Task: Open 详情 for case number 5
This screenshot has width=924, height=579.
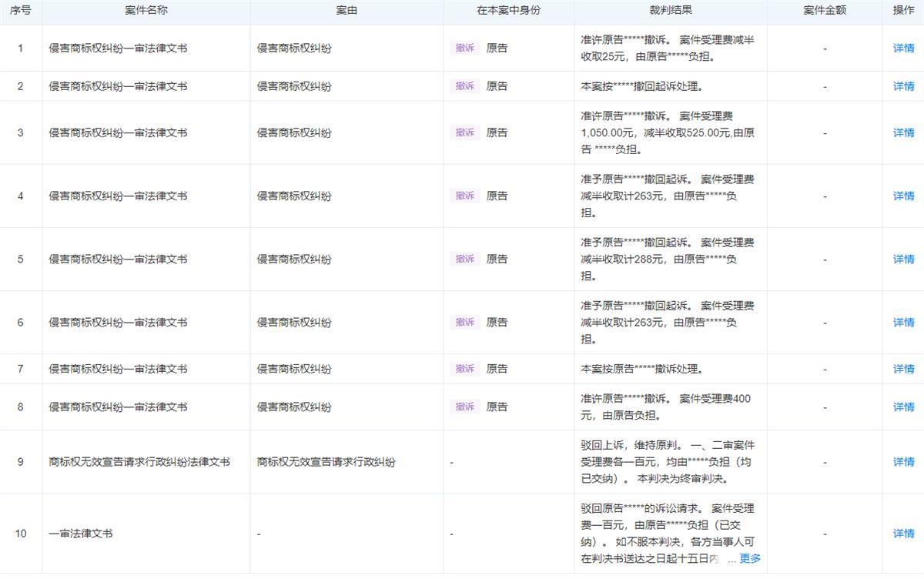Action: point(903,259)
